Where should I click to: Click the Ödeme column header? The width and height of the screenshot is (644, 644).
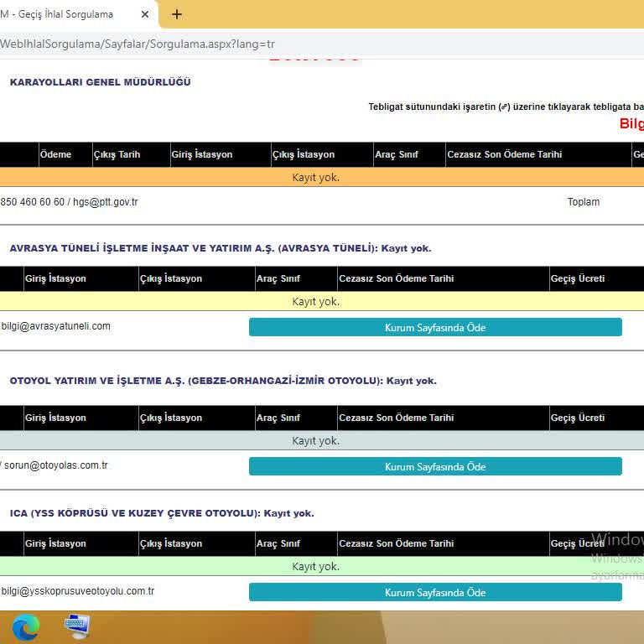[x=55, y=154]
